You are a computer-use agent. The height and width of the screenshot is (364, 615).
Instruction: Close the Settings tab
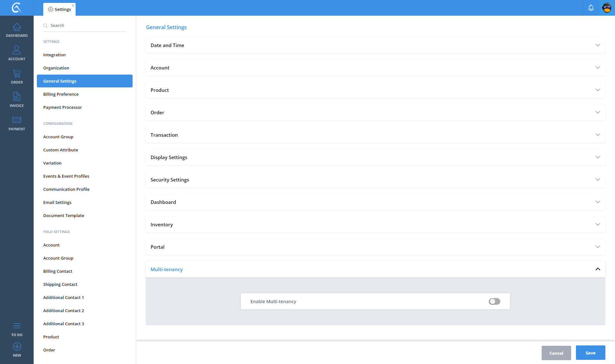tap(73, 5)
